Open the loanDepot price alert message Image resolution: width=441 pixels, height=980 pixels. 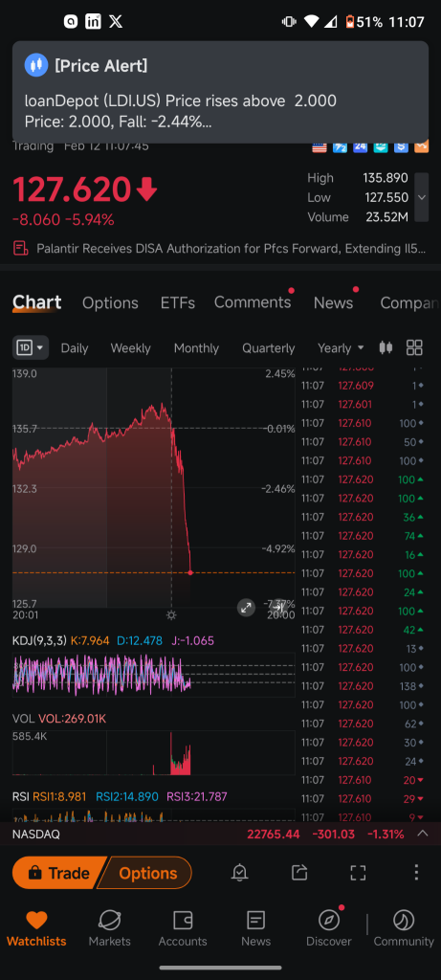[181, 111]
